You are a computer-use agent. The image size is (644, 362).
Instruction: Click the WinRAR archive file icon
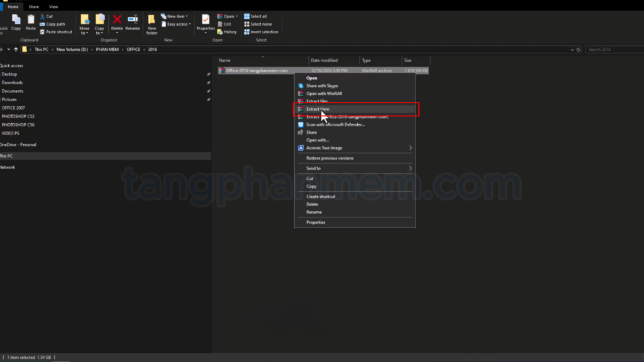pos(222,70)
